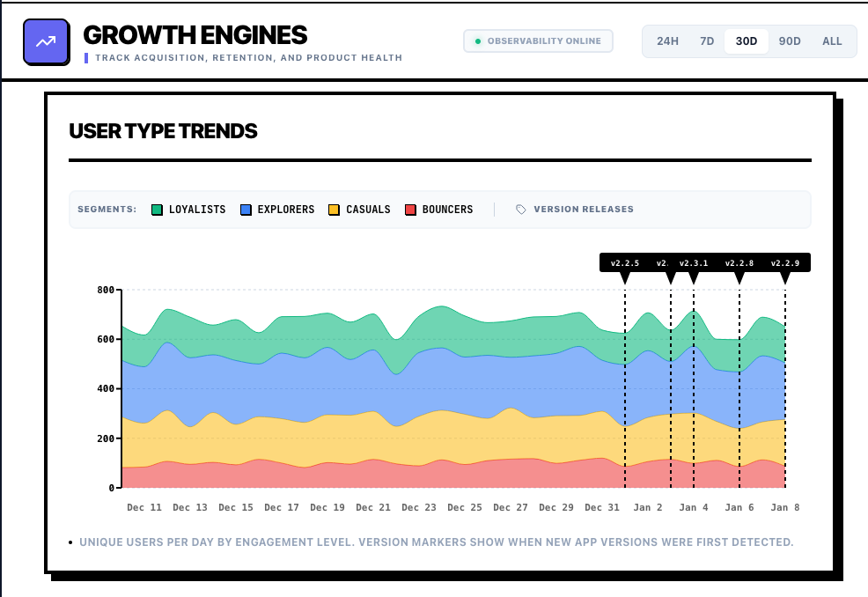
Task: Click the OBSERVABILITY ONLINE badge
Action: point(538,41)
